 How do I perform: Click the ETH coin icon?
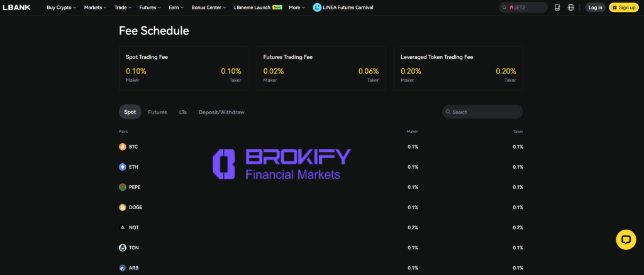coord(123,167)
